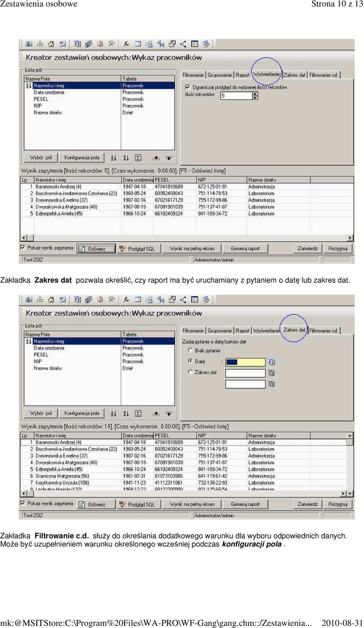Switch to Filtrowanie tab in the upper screenshot
The height and width of the screenshot is (628, 364).
[x=193, y=75]
